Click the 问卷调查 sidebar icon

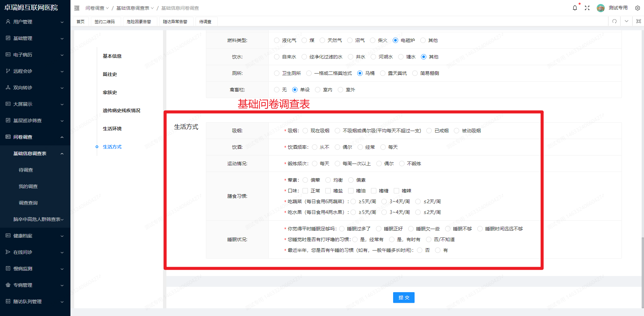(x=8, y=137)
